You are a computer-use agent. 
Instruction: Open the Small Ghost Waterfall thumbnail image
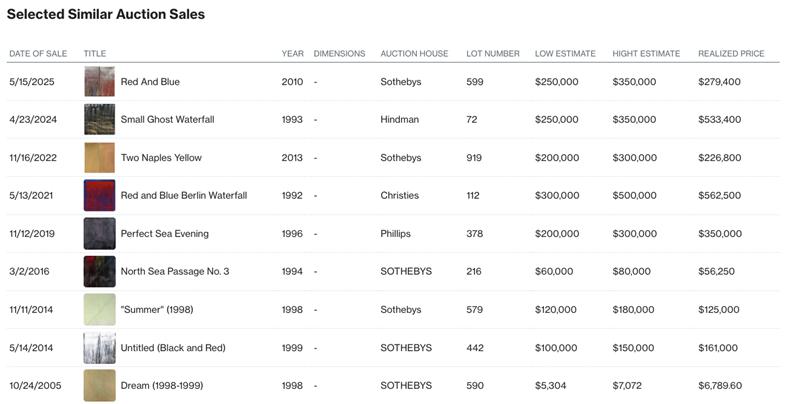[x=99, y=120]
